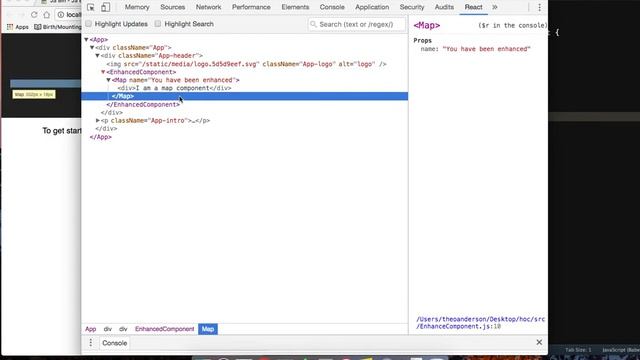This screenshot has width=640, height=360.
Task: Go to the browser home page
Action: point(47,15)
